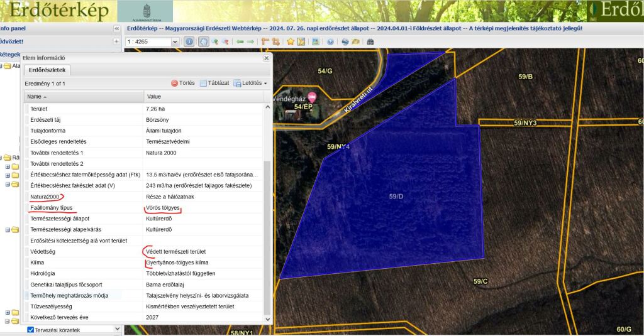Go to next map extent green arrow
Image resolution: width=644 pixels, height=336 pixels.
tap(250, 41)
